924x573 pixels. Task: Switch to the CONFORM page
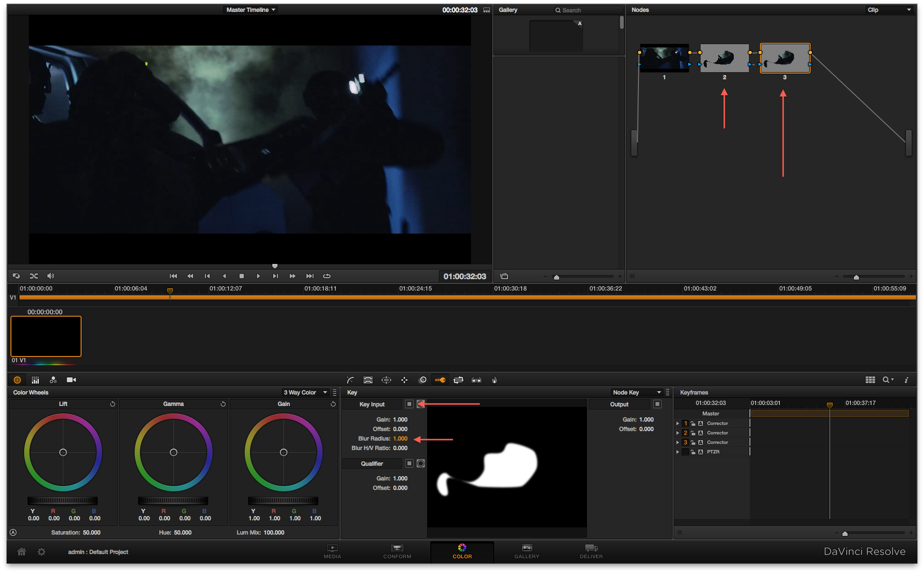397,552
